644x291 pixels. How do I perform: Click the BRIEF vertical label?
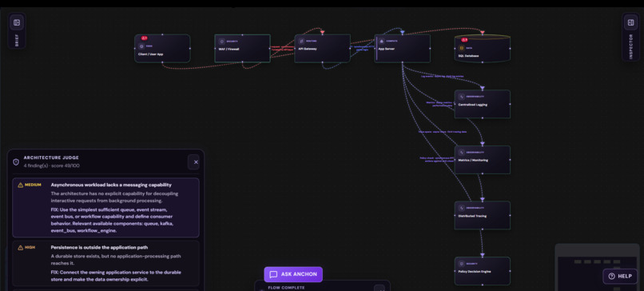click(x=17, y=40)
